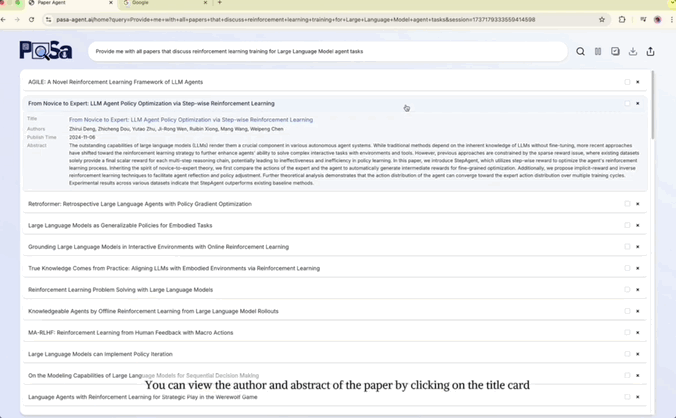Screen dimensions: 676x418
Task: Close the Google tab
Action: click(x=205, y=3)
